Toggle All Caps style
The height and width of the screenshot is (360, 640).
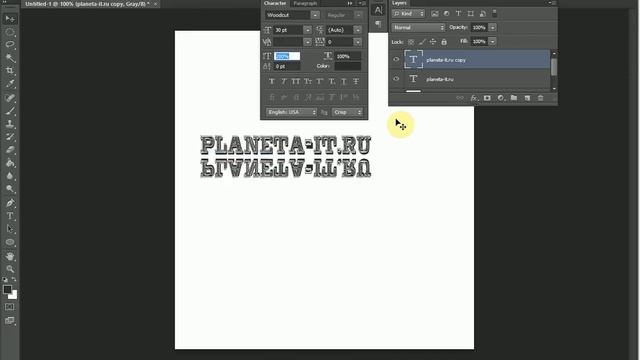coord(296,82)
